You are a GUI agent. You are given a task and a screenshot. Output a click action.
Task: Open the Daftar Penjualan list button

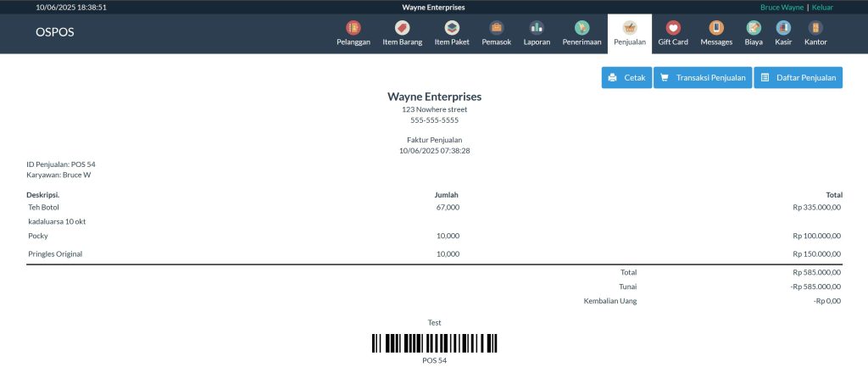(798, 78)
